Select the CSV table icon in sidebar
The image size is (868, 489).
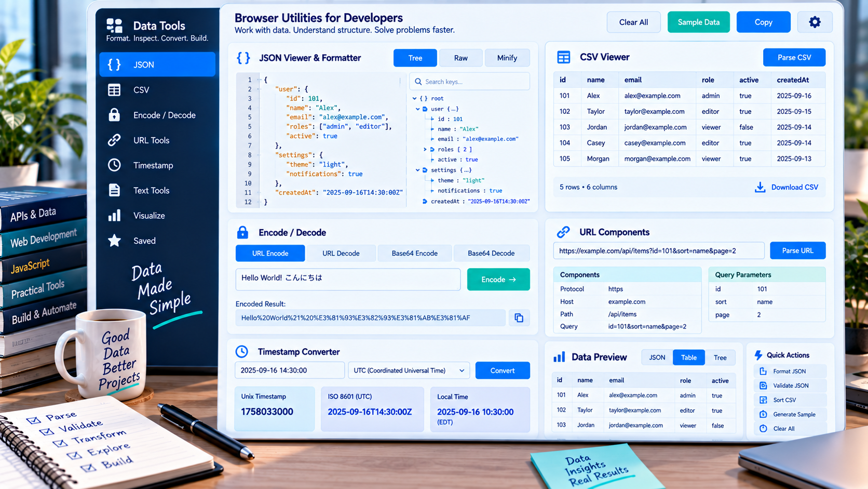tap(114, 90)
